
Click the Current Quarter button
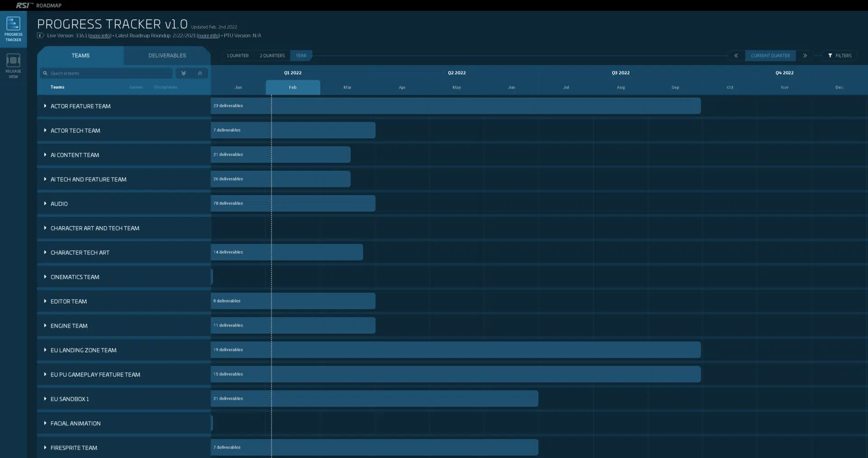770,56
